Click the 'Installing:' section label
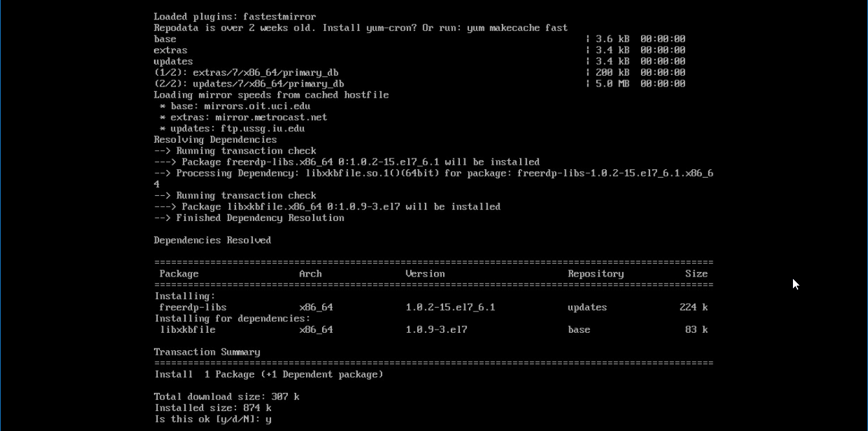868x431 pixels. [x=184, y=297]
